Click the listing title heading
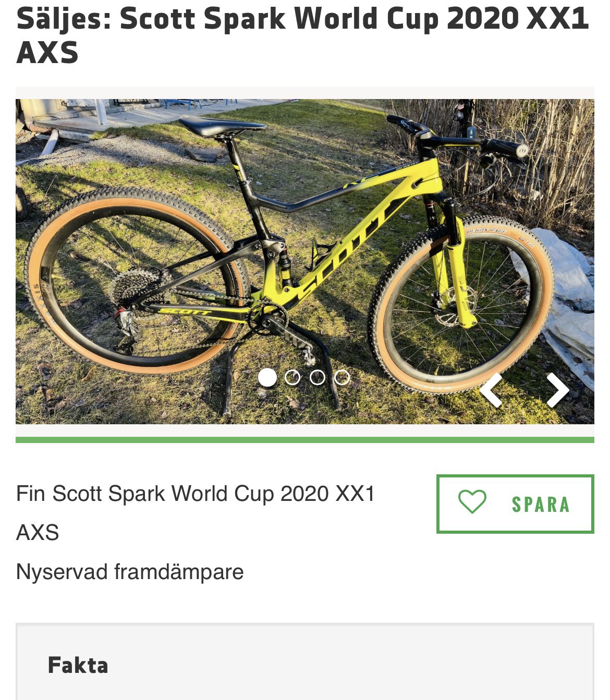 [302, 34]
